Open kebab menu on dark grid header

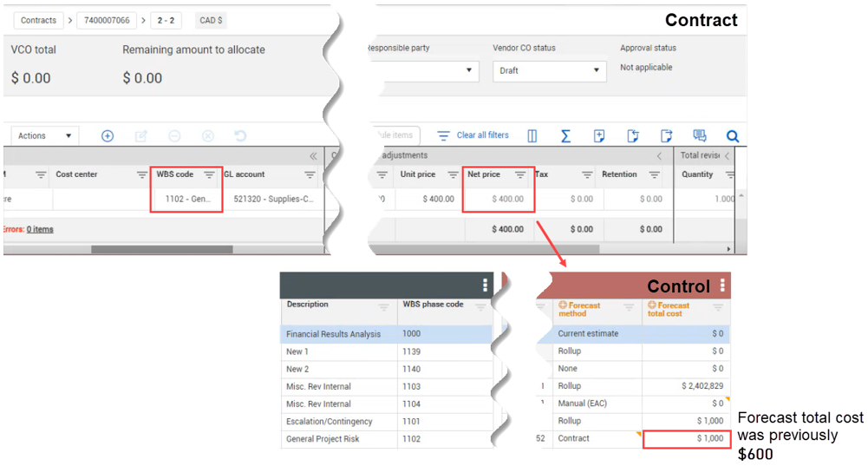tap(485, 286)
